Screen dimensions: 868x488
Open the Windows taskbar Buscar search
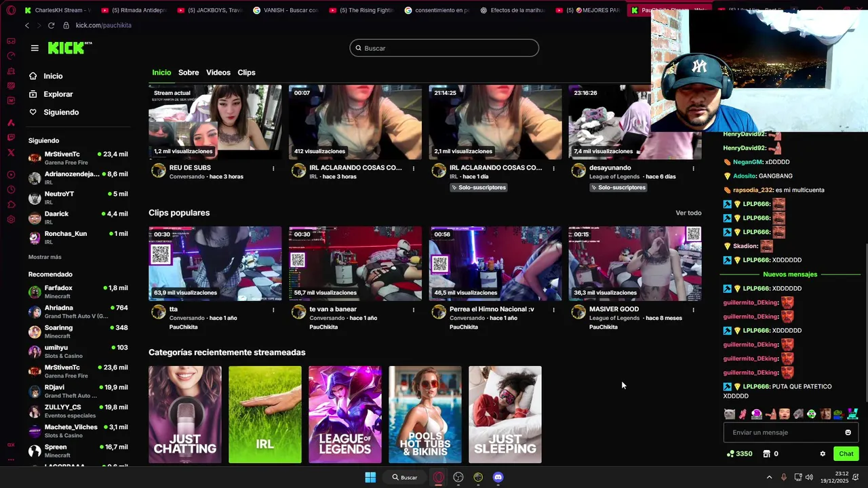pos(404,477)
